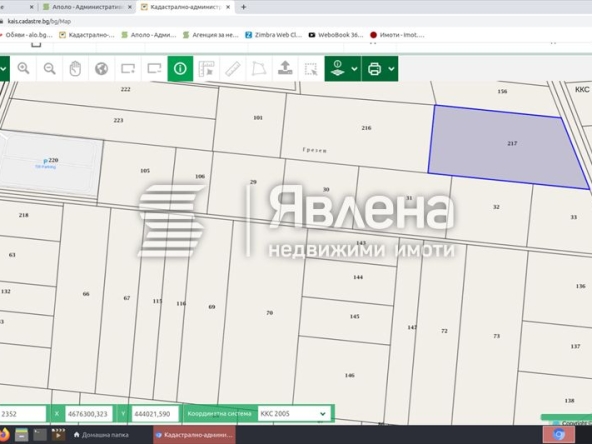Screen dimensions: 592x444
Task: Switch to Домашна папка taskbar window
Action: (101, 435)
